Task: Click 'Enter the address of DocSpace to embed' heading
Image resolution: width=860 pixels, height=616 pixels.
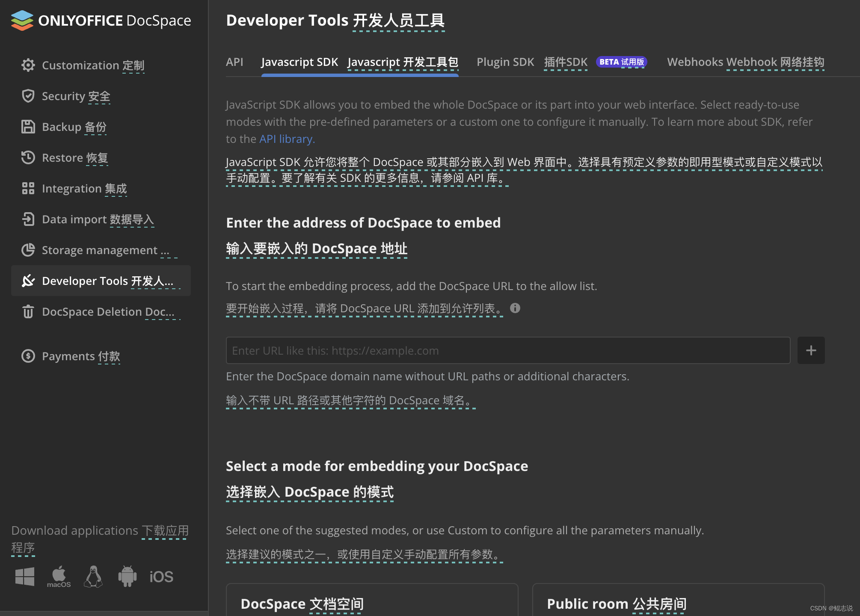Action: (363, 223)
